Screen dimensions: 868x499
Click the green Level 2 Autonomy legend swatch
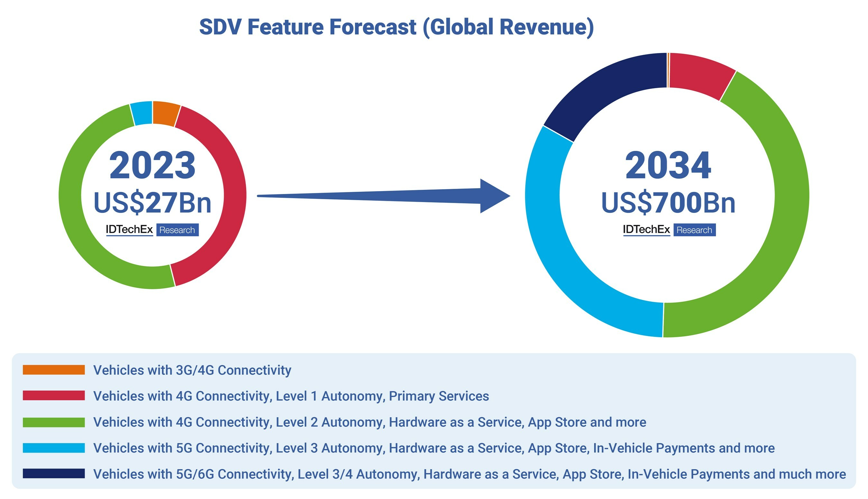[54, 422]
